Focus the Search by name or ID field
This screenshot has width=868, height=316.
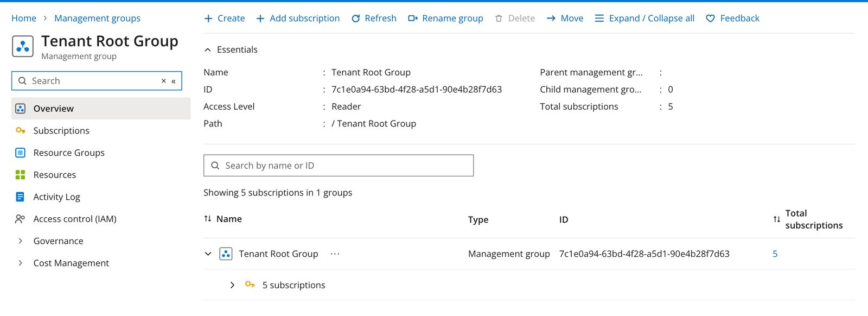click(x=339, y=166)
